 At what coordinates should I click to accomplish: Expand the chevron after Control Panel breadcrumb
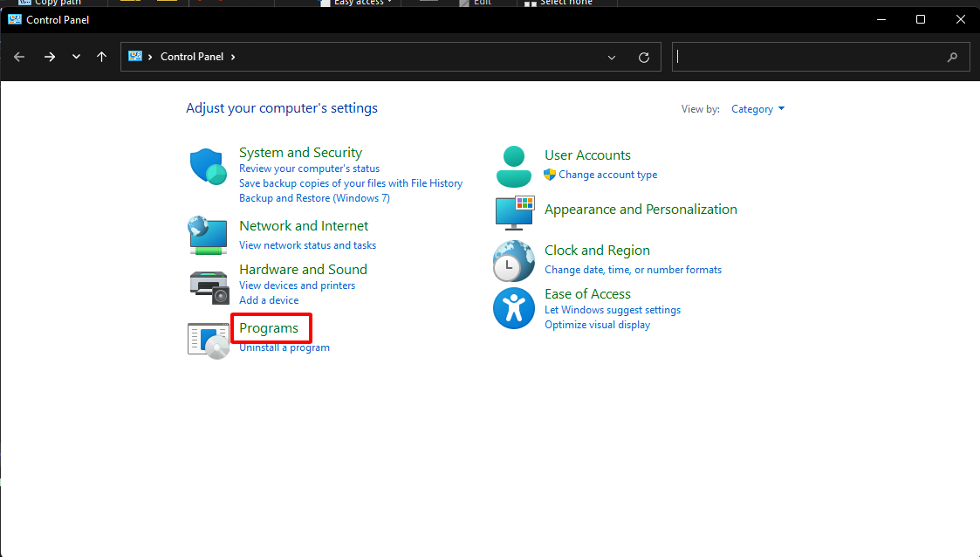[x=233, y=57]
